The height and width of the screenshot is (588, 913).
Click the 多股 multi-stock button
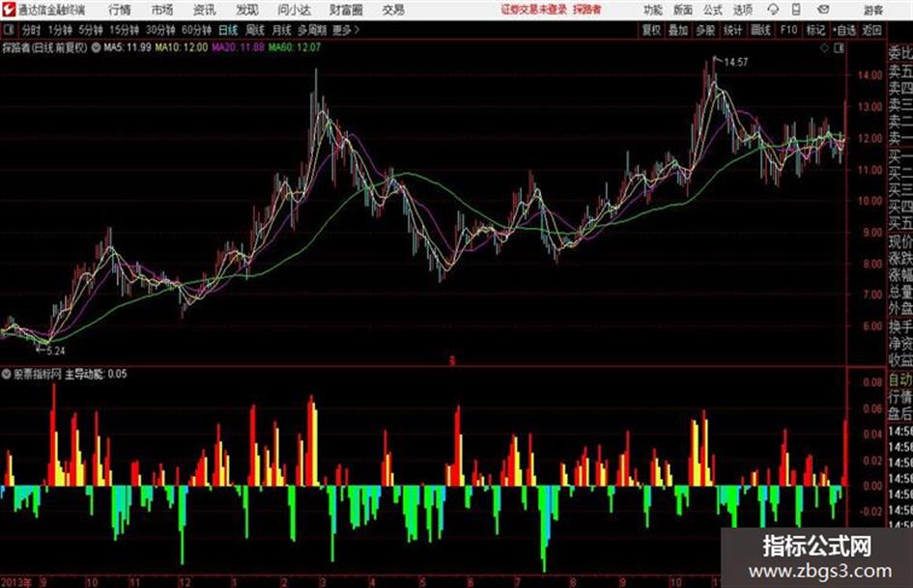[x=705, y=30]
